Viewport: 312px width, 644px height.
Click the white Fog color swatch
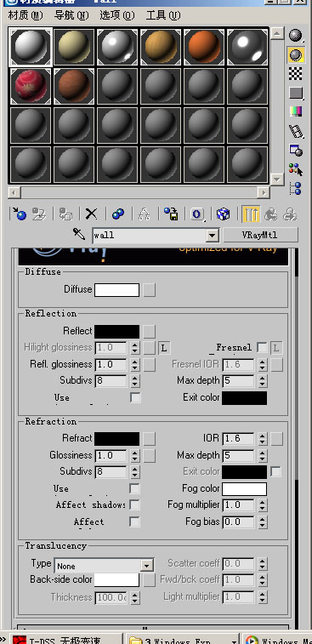[x=244, y=489]
